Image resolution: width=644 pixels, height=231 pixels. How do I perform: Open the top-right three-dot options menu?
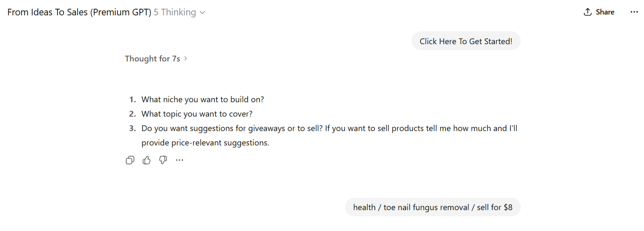click(634, 12)
